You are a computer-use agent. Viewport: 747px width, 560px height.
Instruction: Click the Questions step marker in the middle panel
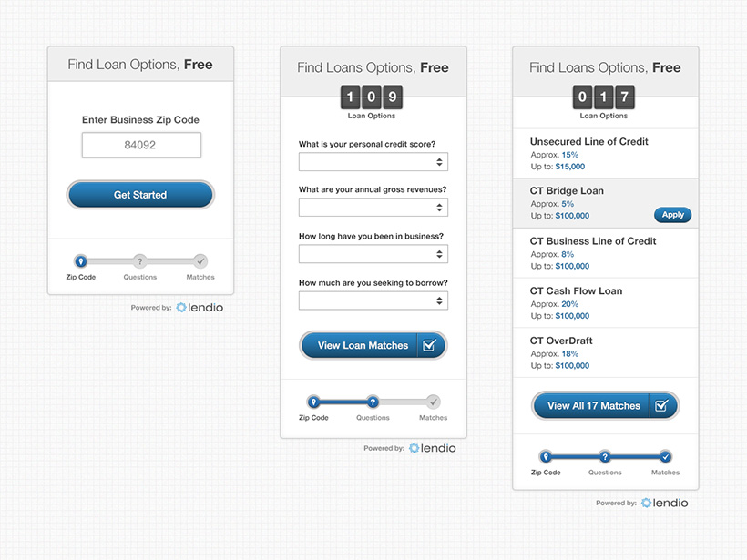[x=373, y=402]
